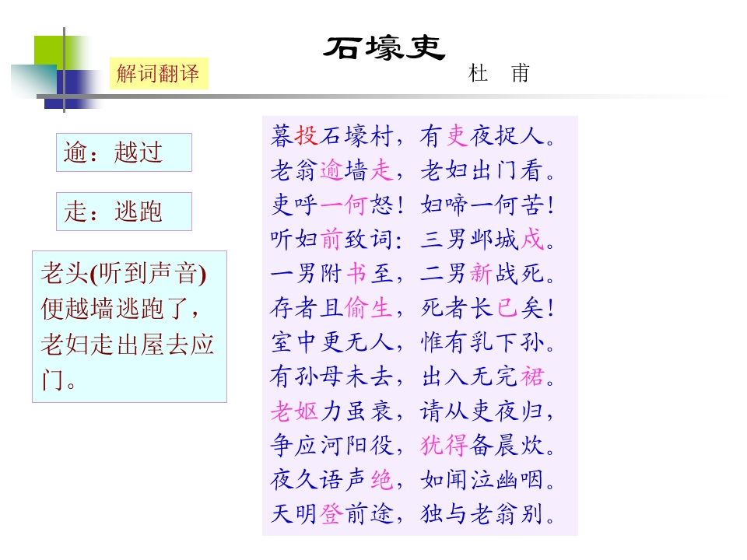Viewport: 747px width, 560px height.
Task: Click the poem line 老妪力虽衰，请从吏夜归
Action: tap(412, 411)
